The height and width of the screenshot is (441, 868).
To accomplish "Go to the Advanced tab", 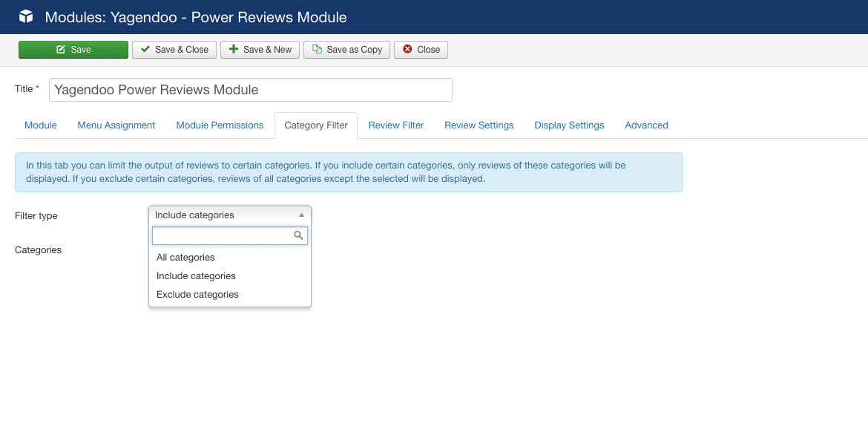I will pos(646,125).
